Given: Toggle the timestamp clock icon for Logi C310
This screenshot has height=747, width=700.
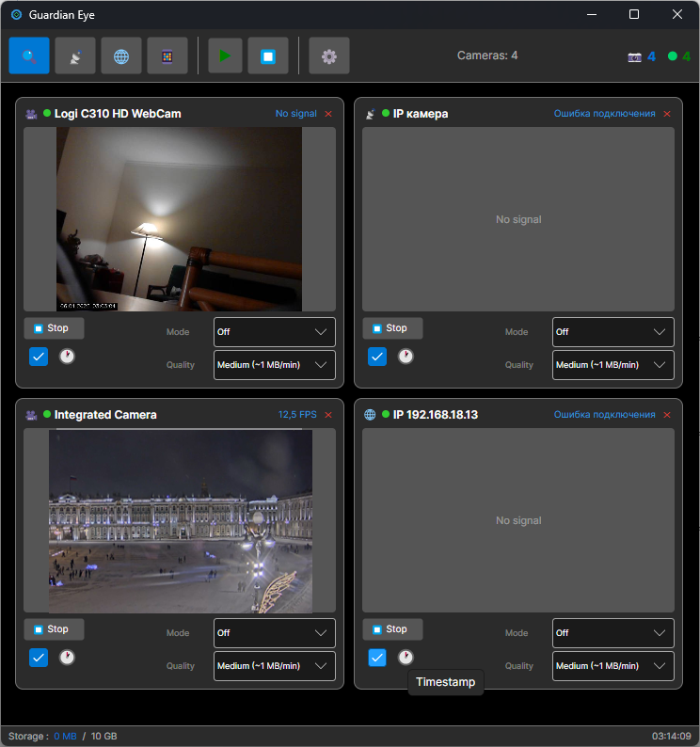Looking at the screenshot, I should coord(67,356).
